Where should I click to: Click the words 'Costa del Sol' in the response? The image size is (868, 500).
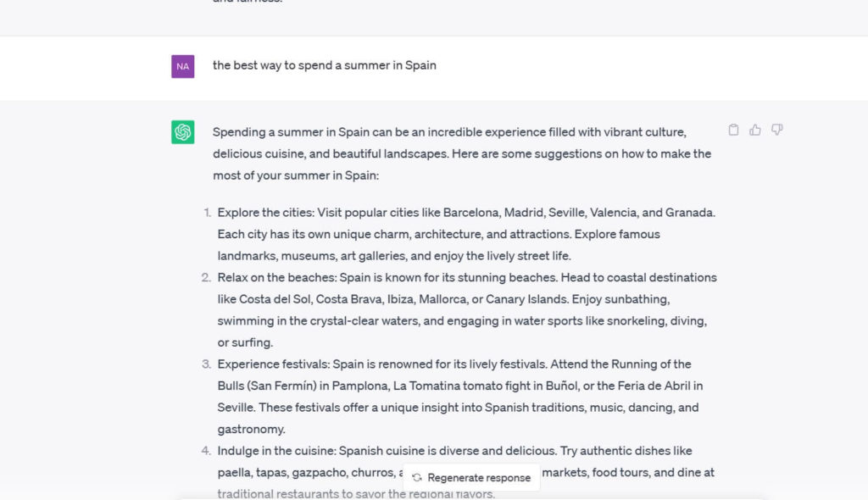coord(275,299)
